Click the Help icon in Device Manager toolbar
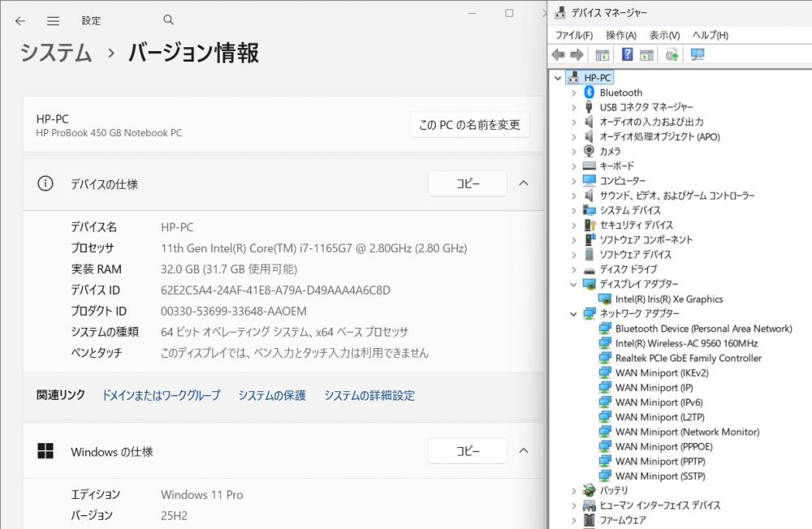 click(x=627, y=54)
